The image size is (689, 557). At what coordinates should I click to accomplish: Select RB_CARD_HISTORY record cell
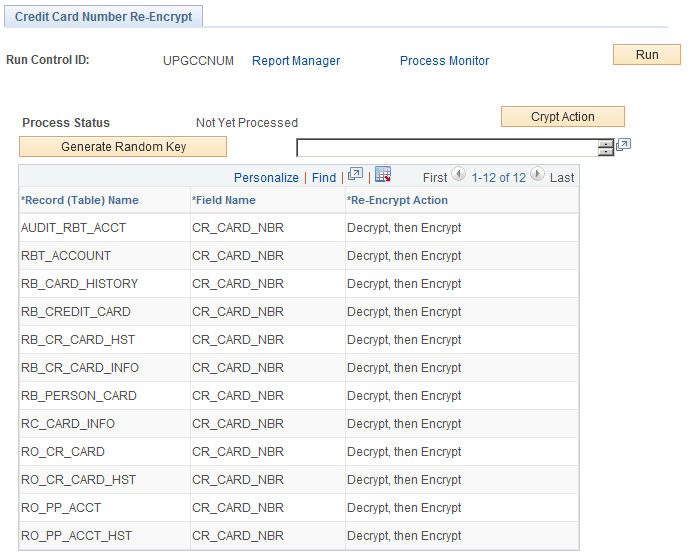(x=105, y=284)
